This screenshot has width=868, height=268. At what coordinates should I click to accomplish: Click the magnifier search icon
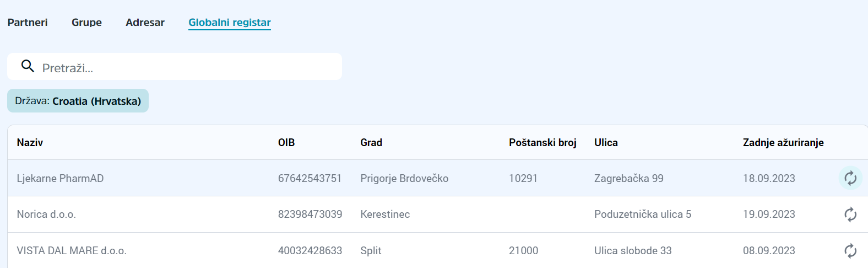(28, 66)
